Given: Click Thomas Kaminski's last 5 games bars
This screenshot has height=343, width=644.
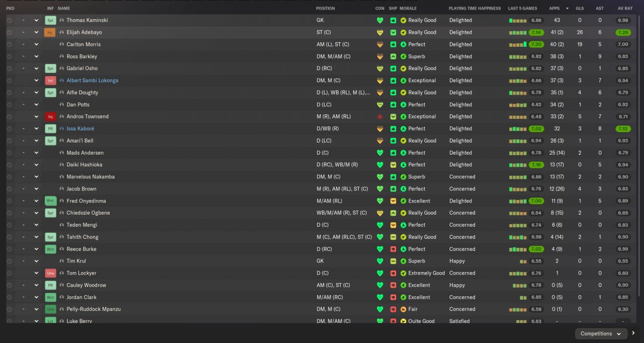Looking at the screenshot, I should (x=518, y=20).
